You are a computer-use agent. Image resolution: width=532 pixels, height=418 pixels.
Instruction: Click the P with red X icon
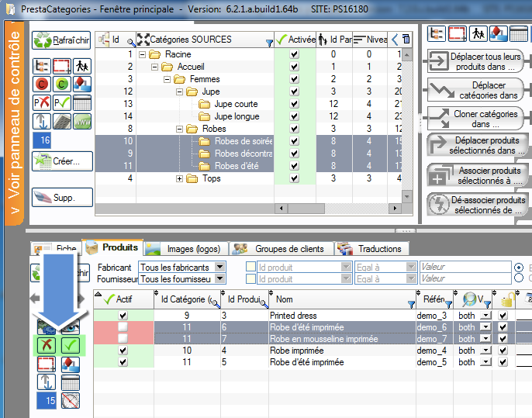42,102
